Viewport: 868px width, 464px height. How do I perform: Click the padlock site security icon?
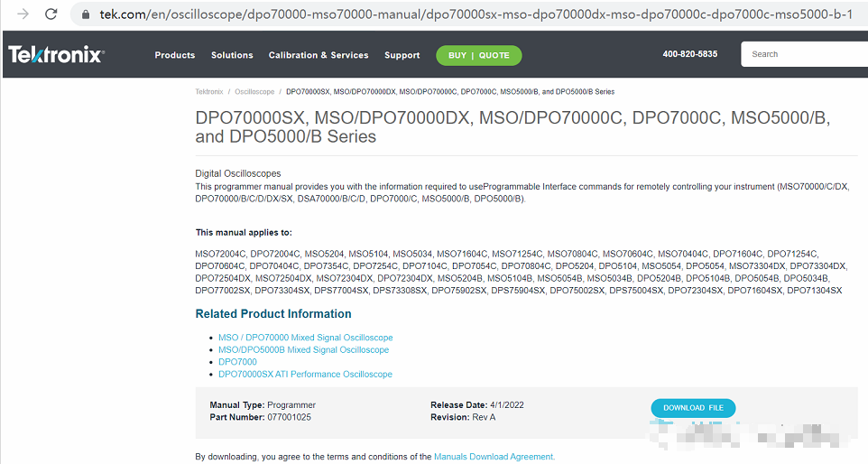pos(85,14)
